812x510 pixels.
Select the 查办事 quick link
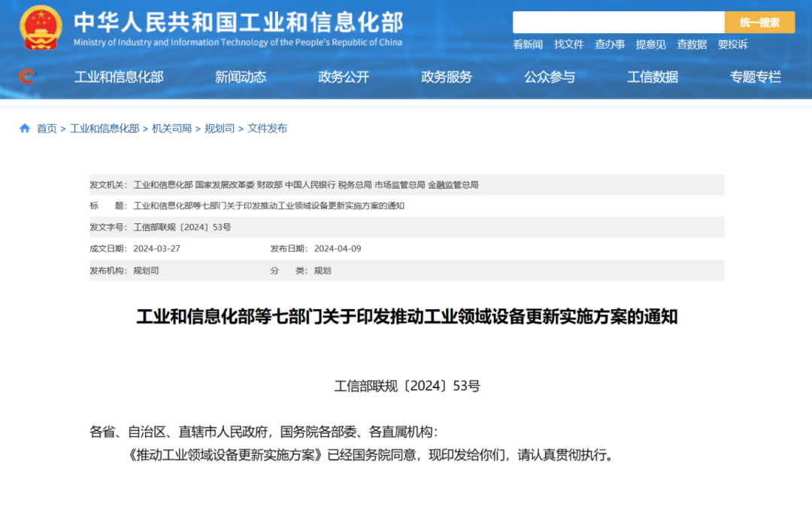(x=610, y=44)
